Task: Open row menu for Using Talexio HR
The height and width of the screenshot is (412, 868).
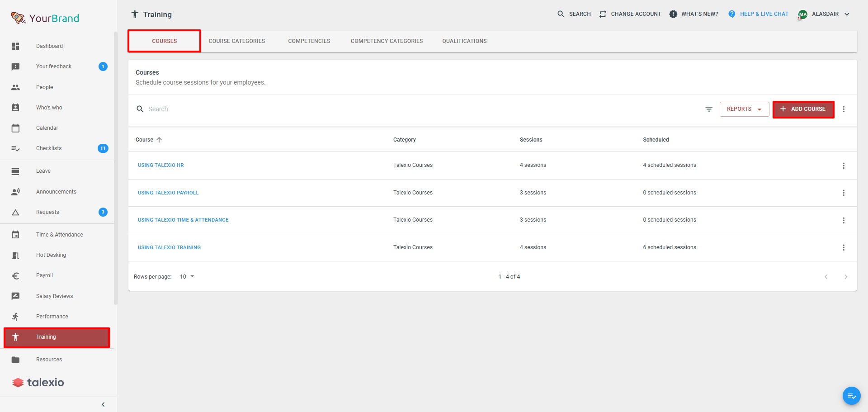Action: pyautogui.click(x=844, y=166)
